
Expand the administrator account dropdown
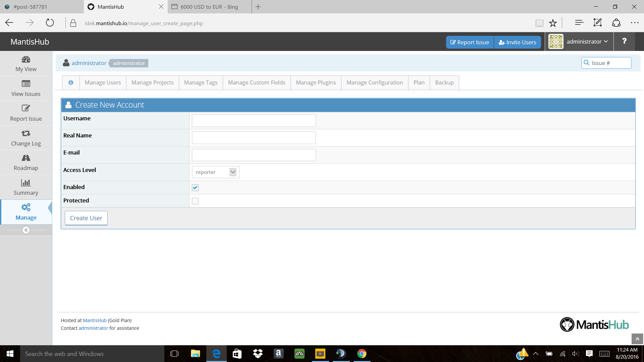(587, 42)
